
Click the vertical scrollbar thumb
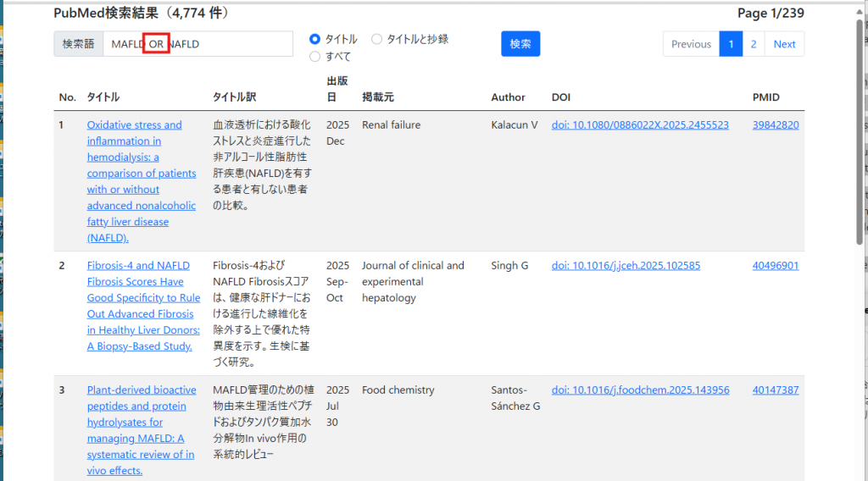tap(860, 127)
